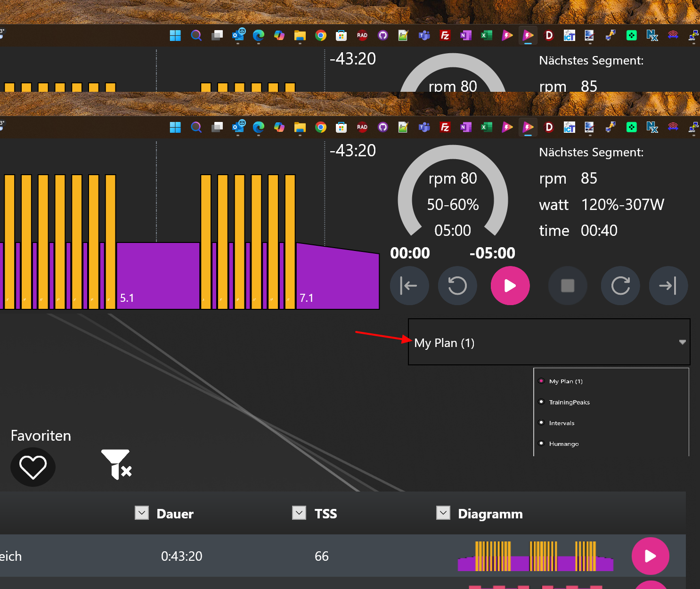Image resolution: width=700 pixels, height=589 pixels.
Task: Jump to the workout start with skip-back icon
Action: (x=409, y=286)
